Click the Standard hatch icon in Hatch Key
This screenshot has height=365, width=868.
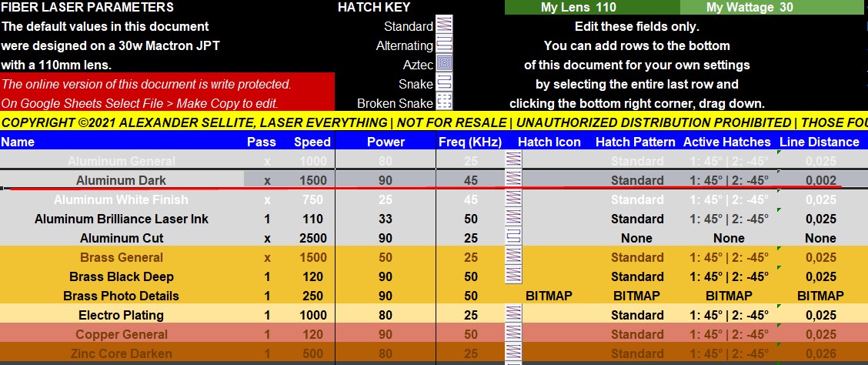(444, 26)
